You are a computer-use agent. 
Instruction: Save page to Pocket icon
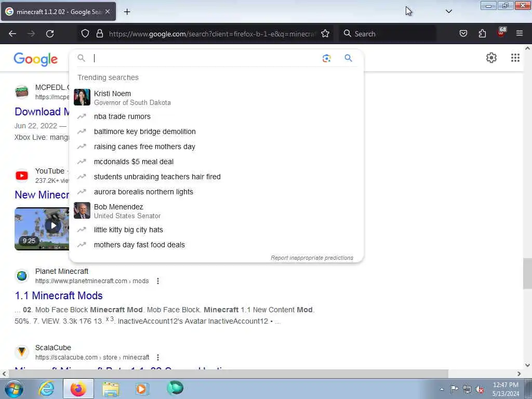click(463, 34)
